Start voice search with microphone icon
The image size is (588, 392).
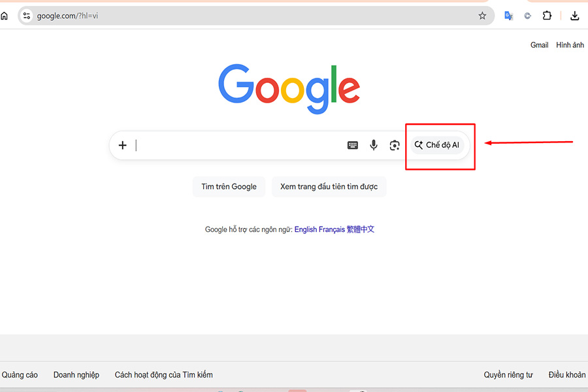(x=374, y=145)
